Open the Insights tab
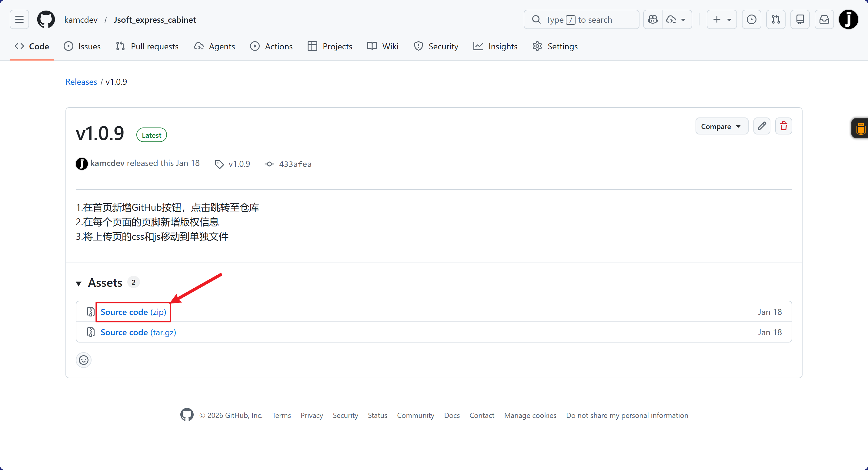 [495, 46]
